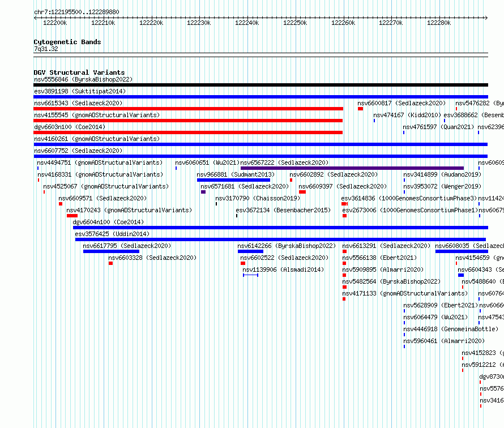The width and height of the screenshot is (504, 428).
Task: Click nsv4446918 (GenomeinaBottle) variant label
Action: coord(451,329)
